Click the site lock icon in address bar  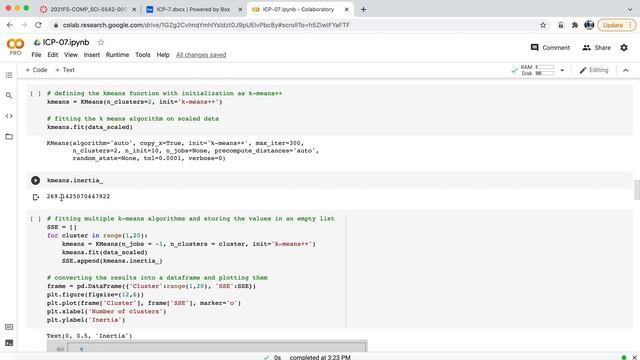[56, 25]
